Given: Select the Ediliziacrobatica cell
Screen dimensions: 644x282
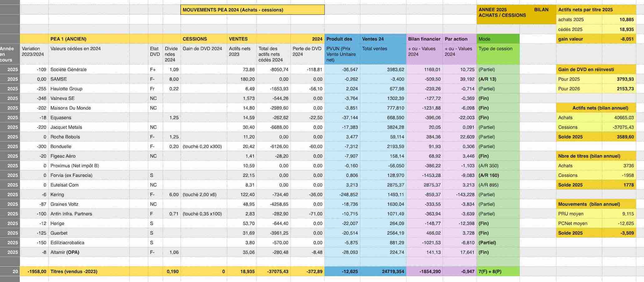Looking at the screenshot, I should pyautogui.click(x=89, y=243).
